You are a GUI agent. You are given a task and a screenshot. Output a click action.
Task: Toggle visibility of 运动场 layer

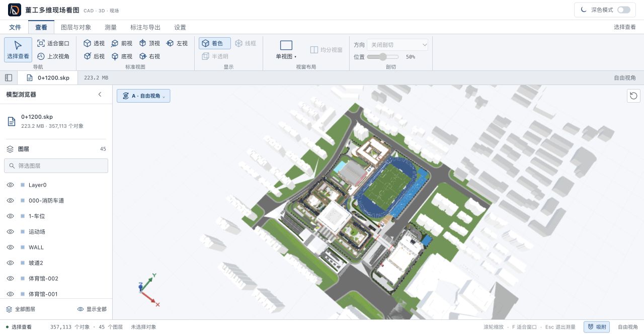[x=10, y=232]
